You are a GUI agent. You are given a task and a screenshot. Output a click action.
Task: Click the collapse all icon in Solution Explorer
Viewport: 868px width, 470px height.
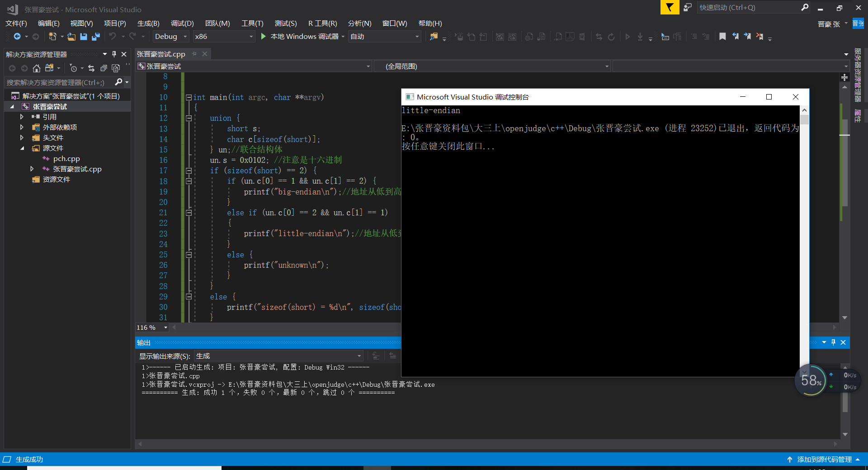[104, 68]
